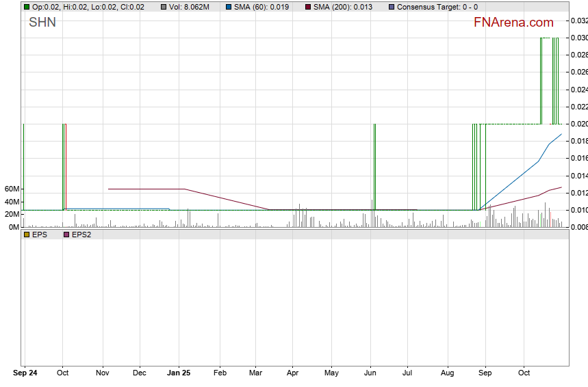This screenshot has height=387, width=588.
Task: Open the FNArena.com watermark link
Action: tap(513, 23)
